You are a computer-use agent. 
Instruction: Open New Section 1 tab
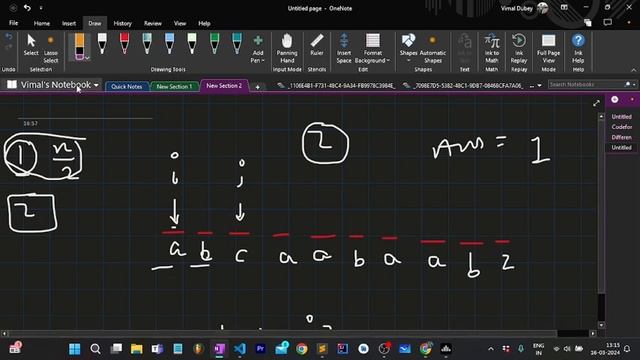(x=174, y=86)
